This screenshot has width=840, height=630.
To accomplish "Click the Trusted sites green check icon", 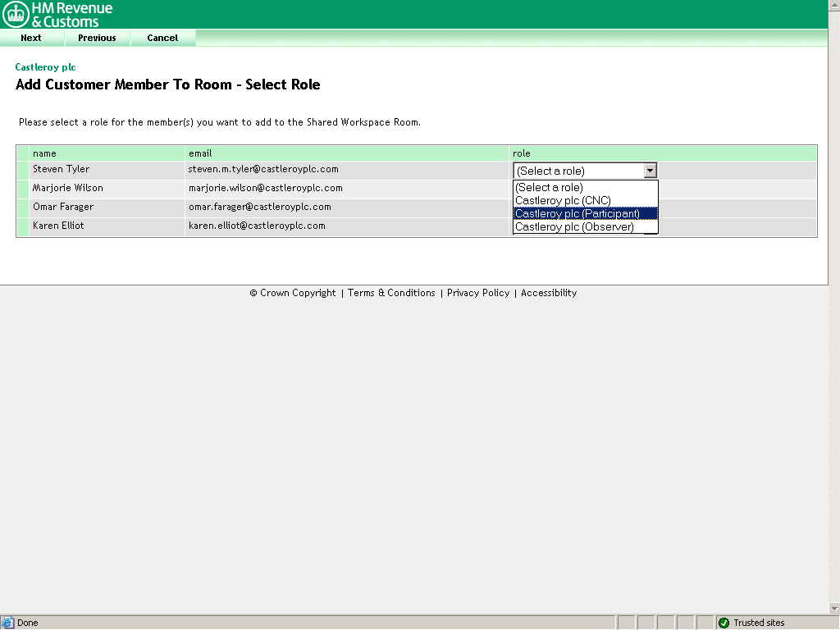I will click(x=724, y=623).
